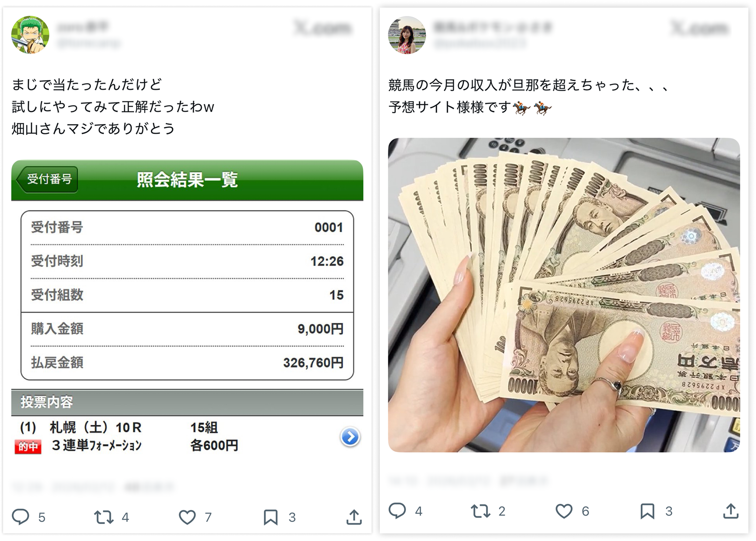
Task: Open the banknotes photo in right post
Action: point(564,295)
